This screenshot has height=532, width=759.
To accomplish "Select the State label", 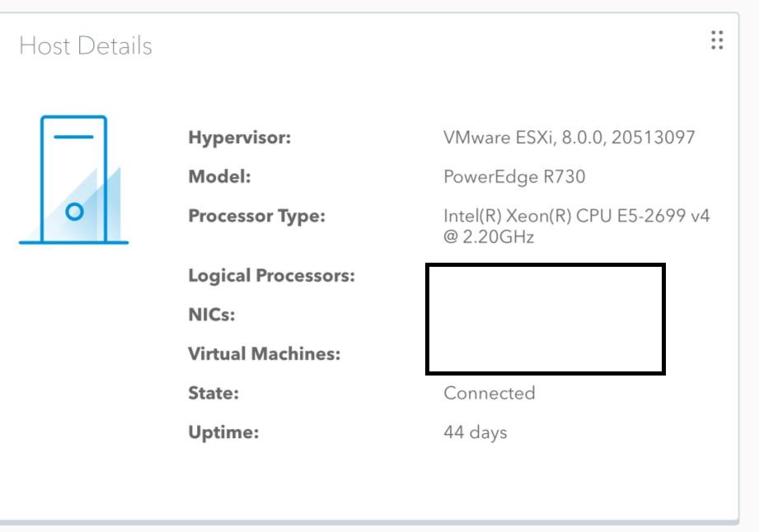I will [x=213, y=393].
